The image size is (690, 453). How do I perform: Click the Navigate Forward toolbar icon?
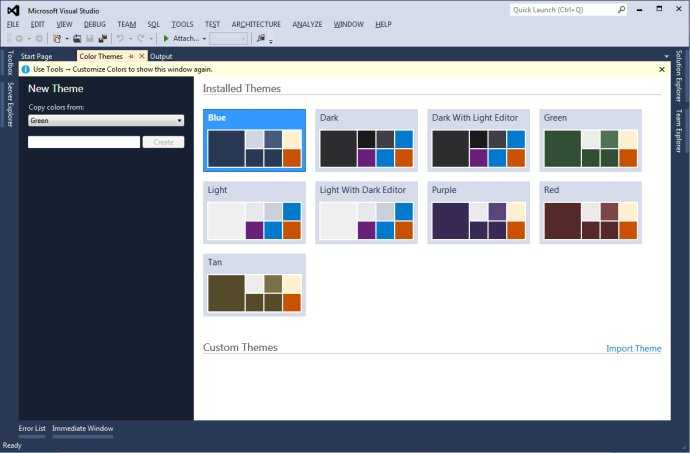[39, 39]
